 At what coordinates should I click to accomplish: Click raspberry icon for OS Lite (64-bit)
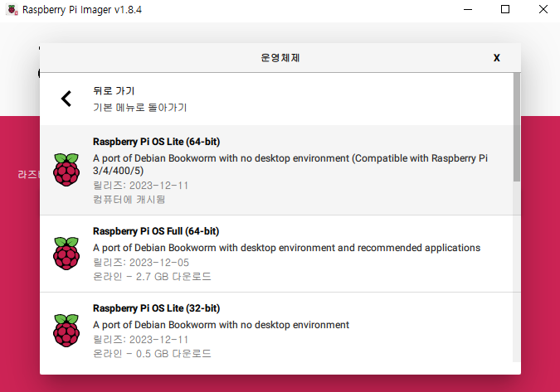tap(66, 170)
